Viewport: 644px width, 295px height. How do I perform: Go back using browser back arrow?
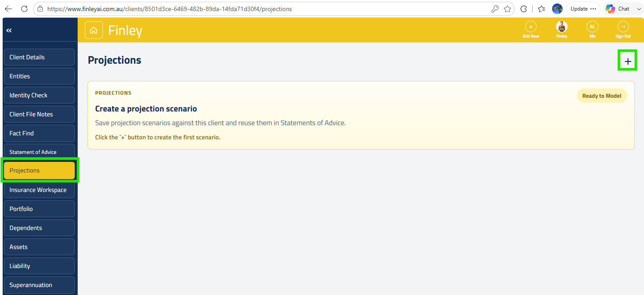[x=8, y=9]
